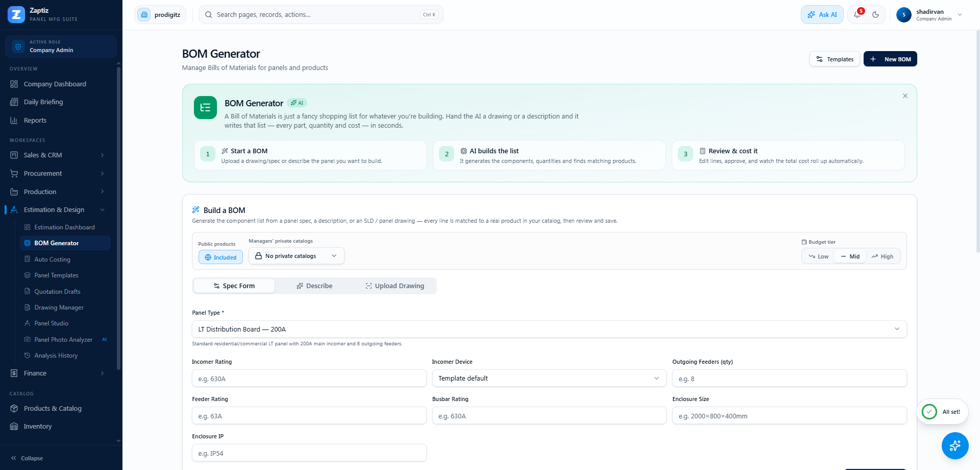980x470 pixels.
Task: Open Auto Costing in sidebar
Action: click(x=65, y=260)
